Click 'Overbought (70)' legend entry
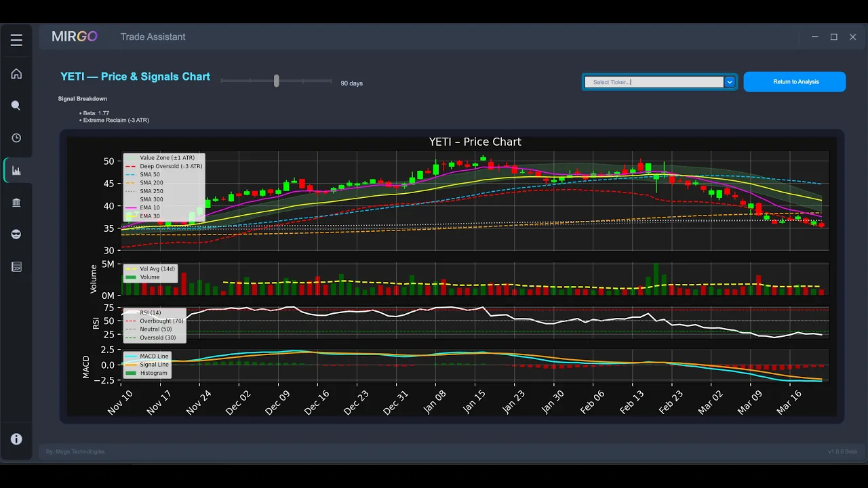This screenshot has height=488, width=868. (155, 321)
